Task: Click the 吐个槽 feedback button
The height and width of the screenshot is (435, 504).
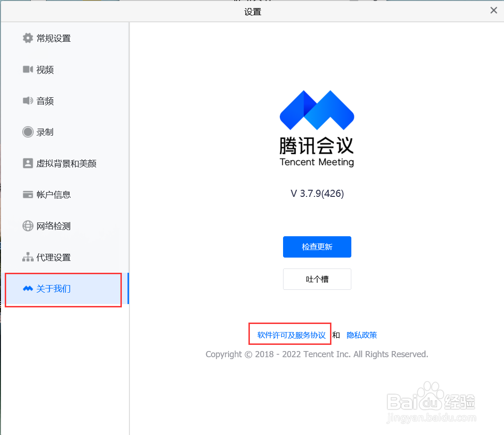Action: click(x=317, y=279)
